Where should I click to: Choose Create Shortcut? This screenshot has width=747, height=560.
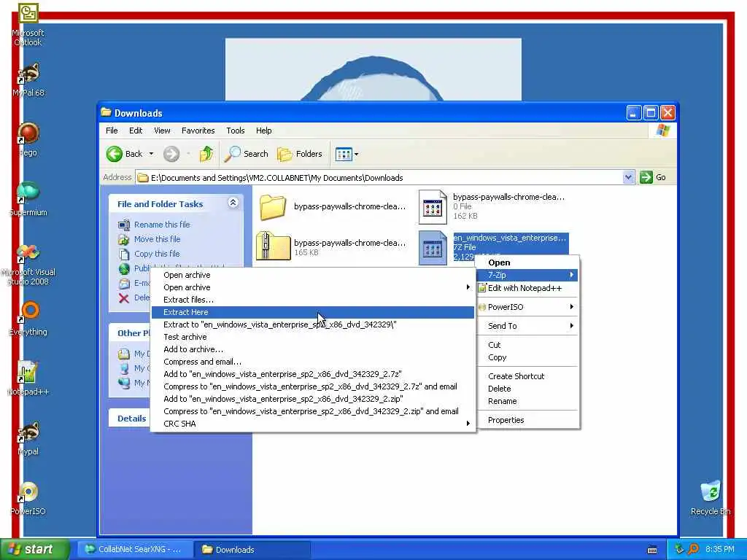pyautogui.click(x=527, y=376)
